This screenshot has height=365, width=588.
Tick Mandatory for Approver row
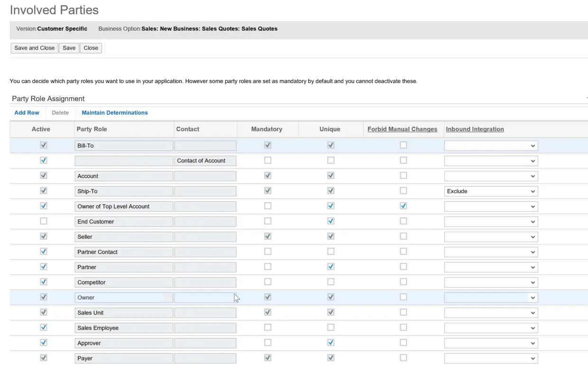point(267,343)
